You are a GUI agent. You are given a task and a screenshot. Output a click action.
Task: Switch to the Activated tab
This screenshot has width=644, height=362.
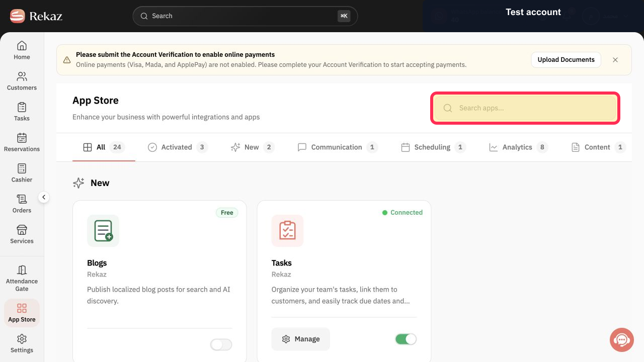(178, 147)
